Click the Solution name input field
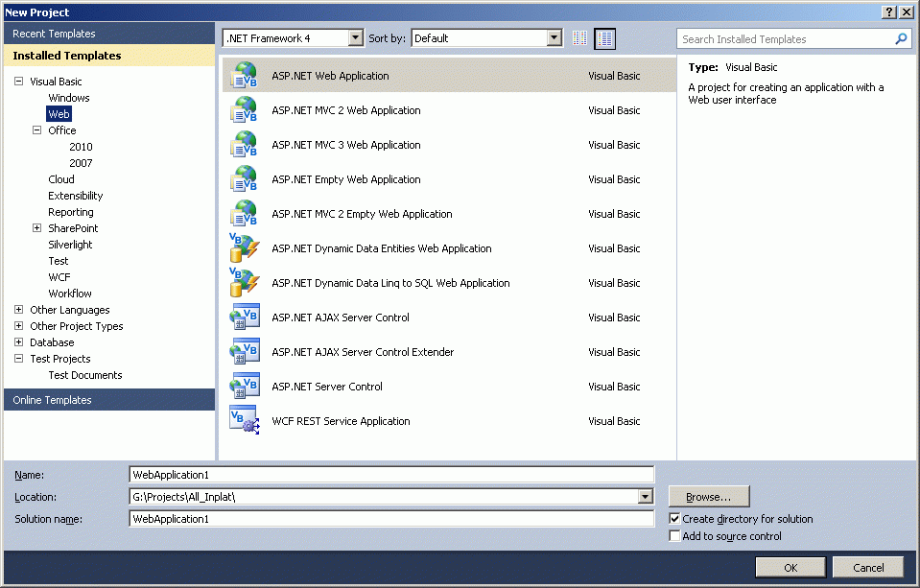 391,519
